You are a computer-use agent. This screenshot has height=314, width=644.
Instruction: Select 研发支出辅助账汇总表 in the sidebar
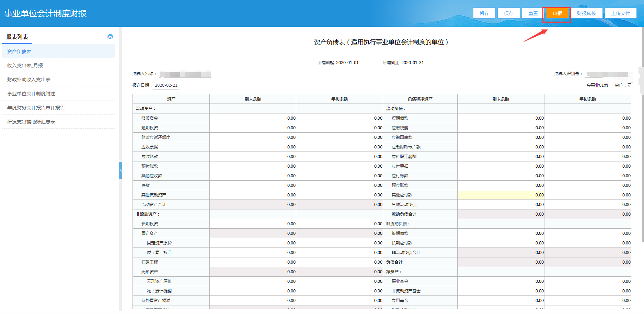click(31, 122)
